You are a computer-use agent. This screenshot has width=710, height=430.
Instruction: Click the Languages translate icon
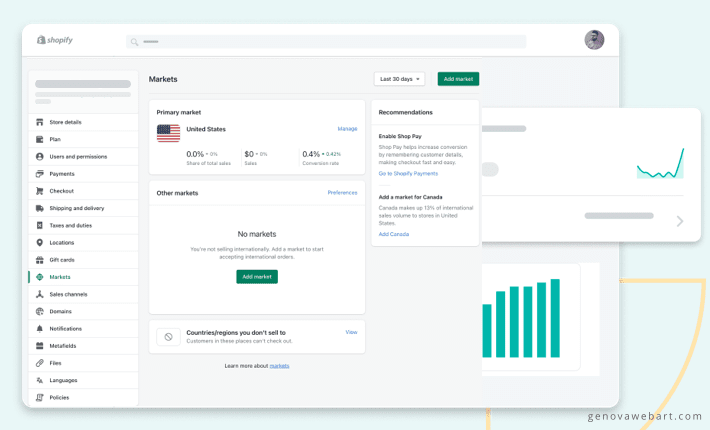point(40,380)
